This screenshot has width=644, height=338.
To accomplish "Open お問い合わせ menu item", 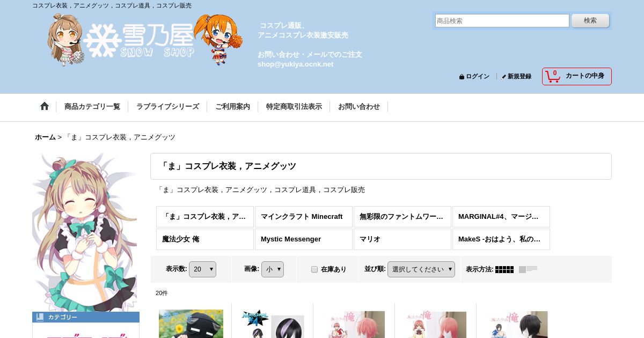I will (359, 107).
